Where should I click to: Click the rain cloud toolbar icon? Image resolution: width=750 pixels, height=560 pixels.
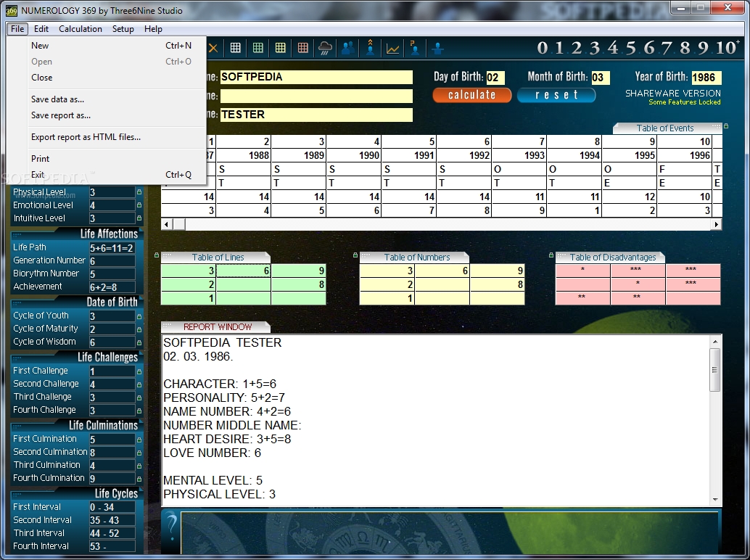pyautogui.click(x=325, y=48)
